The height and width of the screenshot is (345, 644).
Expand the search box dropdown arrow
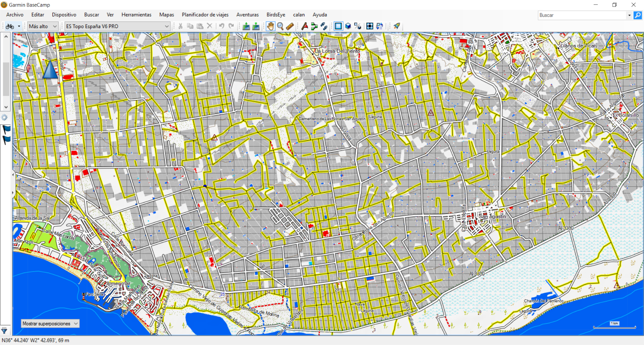click(629, 15)
